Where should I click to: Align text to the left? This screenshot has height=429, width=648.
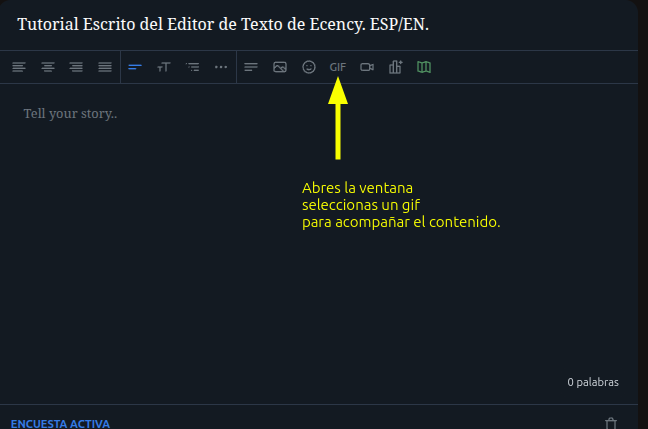coord(19,67)
